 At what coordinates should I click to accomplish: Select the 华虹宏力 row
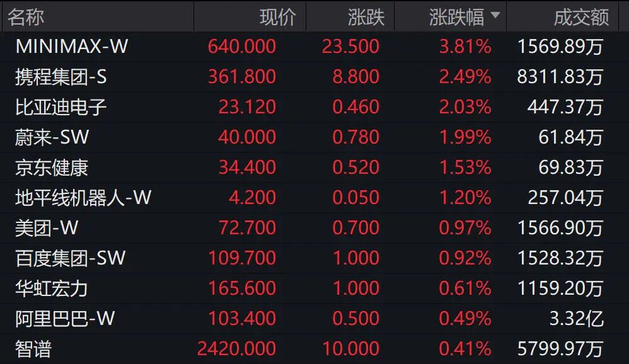pyautogui.click(x=314, y=288)
